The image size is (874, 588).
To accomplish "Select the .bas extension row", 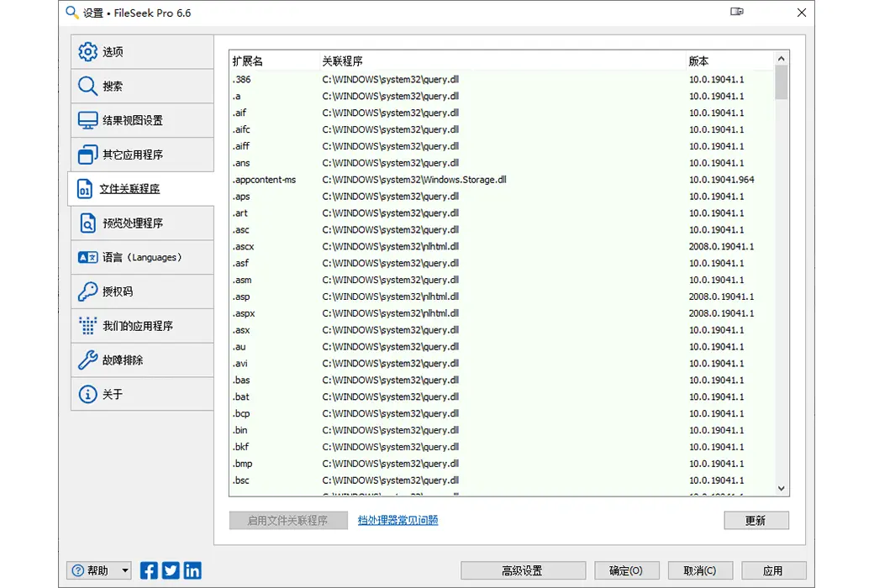I will click(502, 381).
